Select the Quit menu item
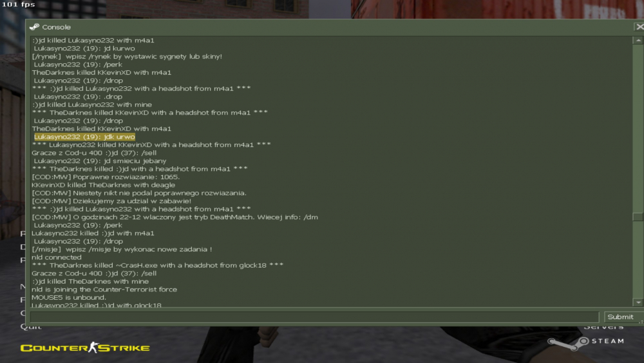This screenshot has width=644, height=363. click(31, 328)
